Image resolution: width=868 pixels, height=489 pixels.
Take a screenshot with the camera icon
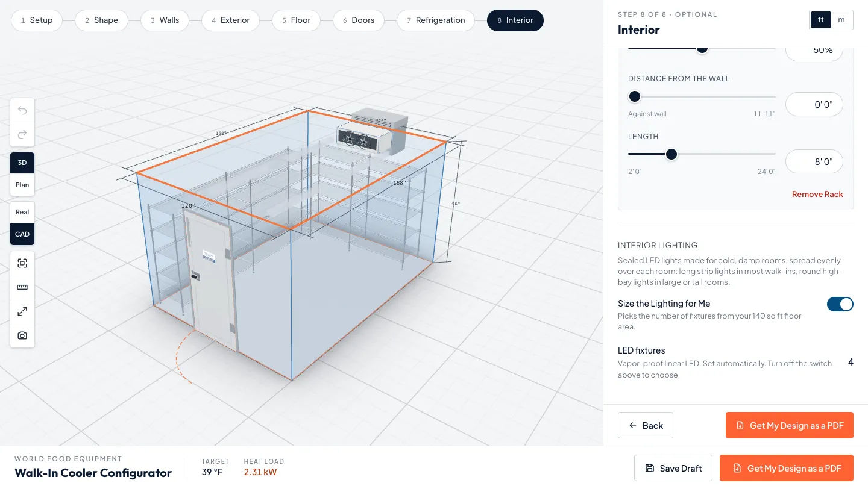point(22,335)
